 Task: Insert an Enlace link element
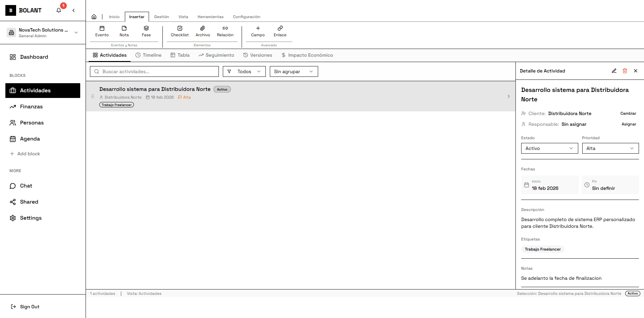coord(280,31)
